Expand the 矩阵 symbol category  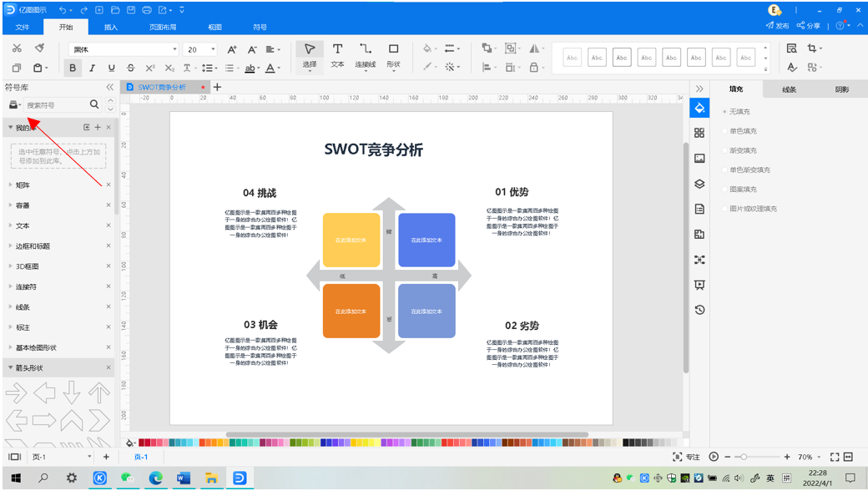(23, 185)
